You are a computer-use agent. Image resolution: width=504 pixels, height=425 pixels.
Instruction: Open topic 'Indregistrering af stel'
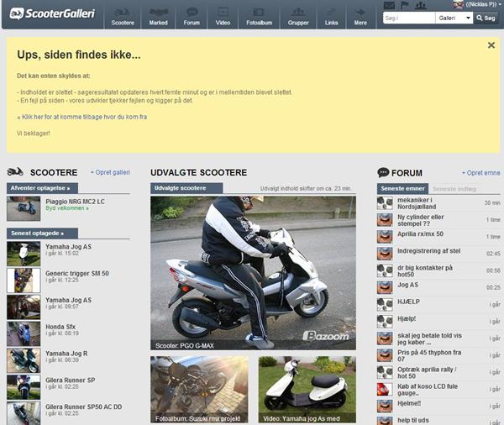point(428,251)
